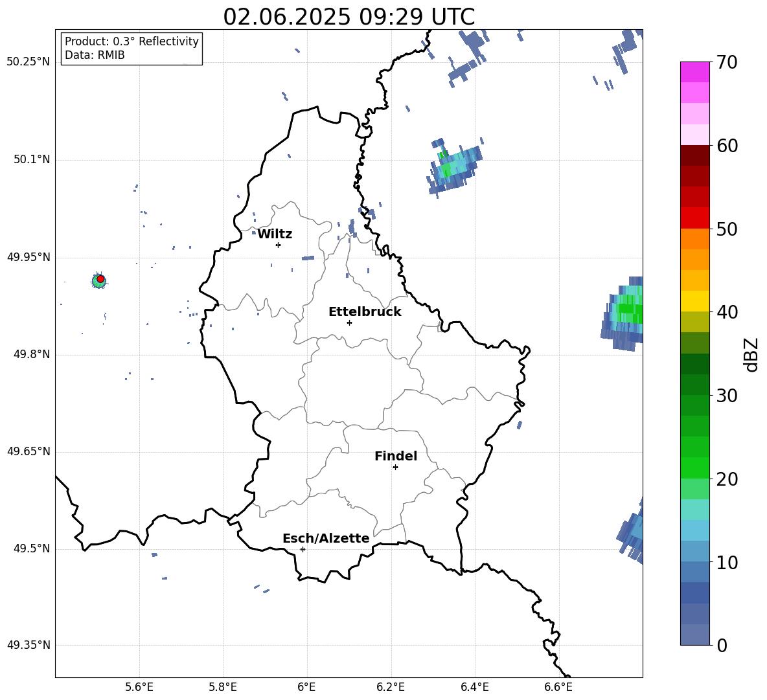The height and width of the screenshot is (700, 767).
Task: Click the magenta top colorbar segment
Action: [x=694, y=72]
